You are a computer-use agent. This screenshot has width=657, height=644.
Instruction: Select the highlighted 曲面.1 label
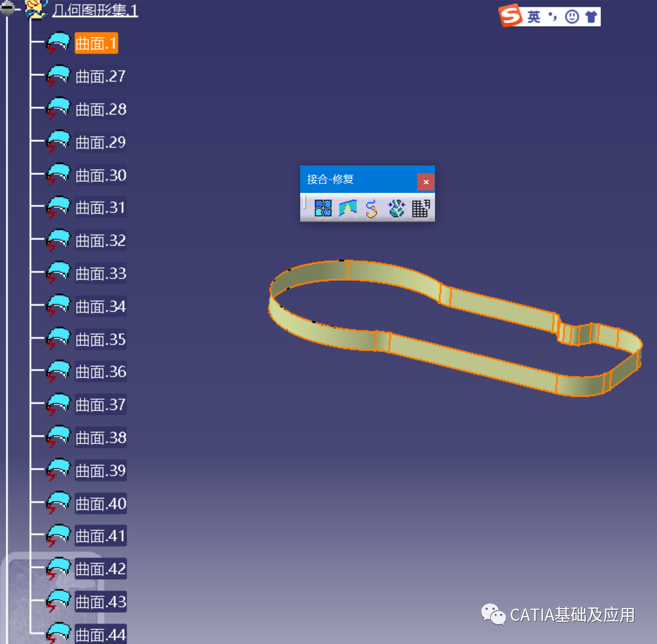click(96, 43)
